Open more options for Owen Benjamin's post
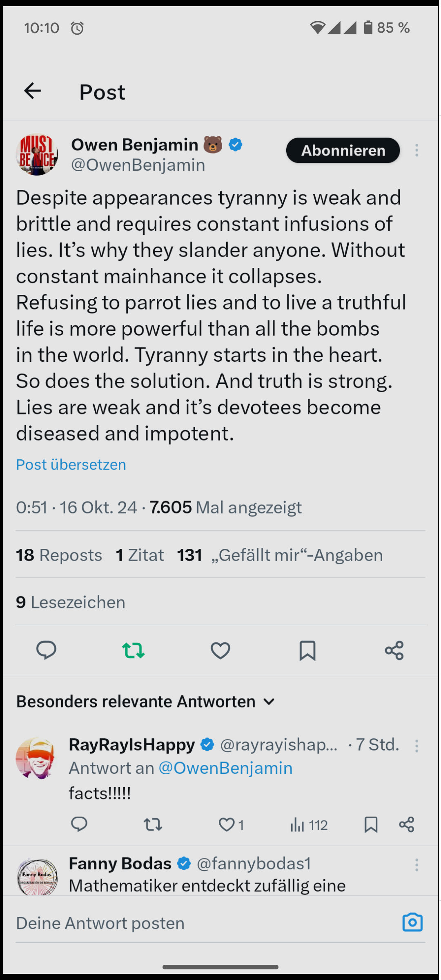 tap(416, 150)
